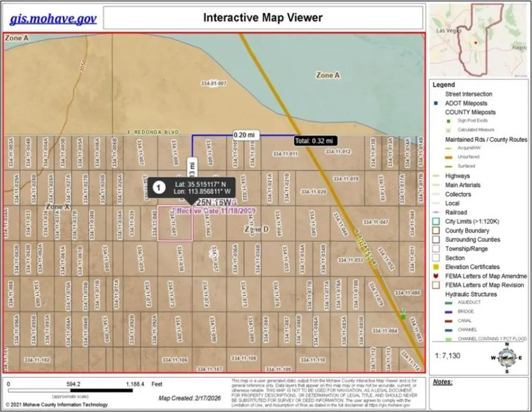Screen dimensions: 532x412
Task: Click the City Limits legend box
Action: coord(437,222)
